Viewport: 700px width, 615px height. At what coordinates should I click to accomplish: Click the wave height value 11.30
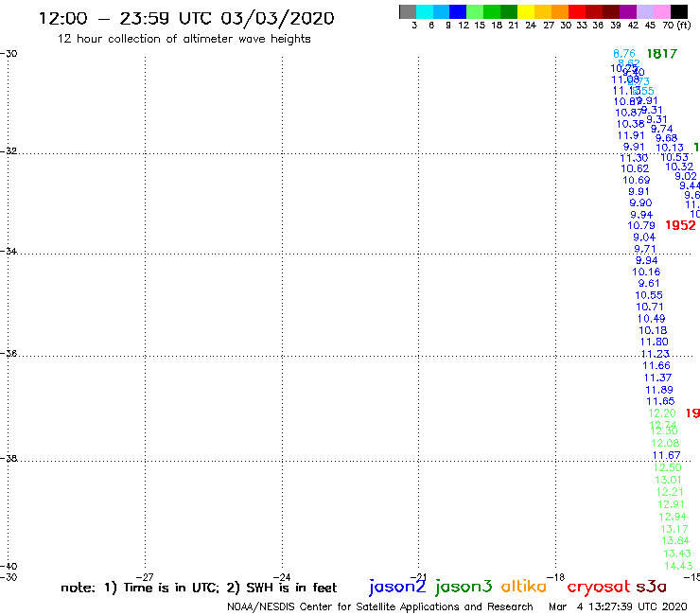[634, 158]
